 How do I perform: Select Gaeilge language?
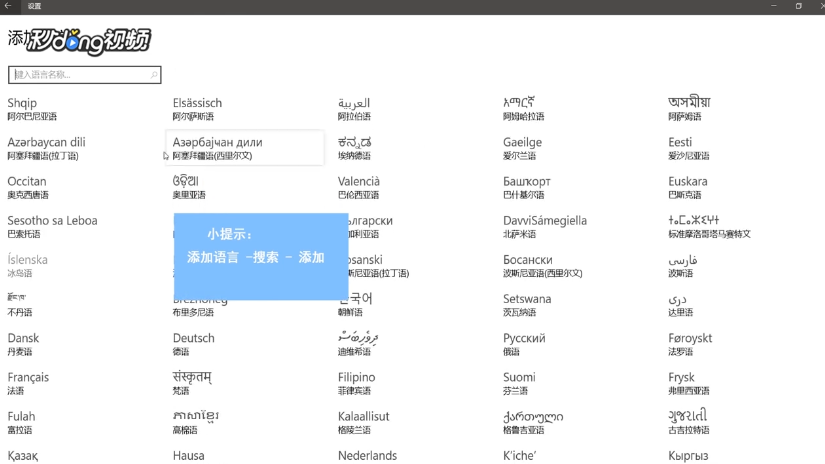pyautogui.click(x=522, y=148)
